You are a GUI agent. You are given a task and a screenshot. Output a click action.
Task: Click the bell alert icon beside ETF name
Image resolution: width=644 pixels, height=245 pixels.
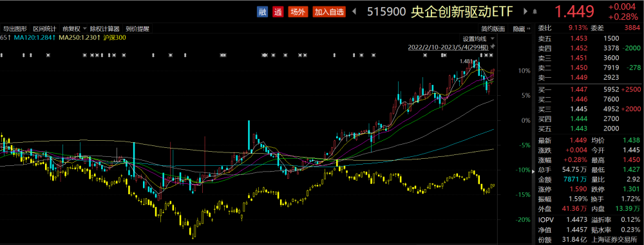(535, 12)
